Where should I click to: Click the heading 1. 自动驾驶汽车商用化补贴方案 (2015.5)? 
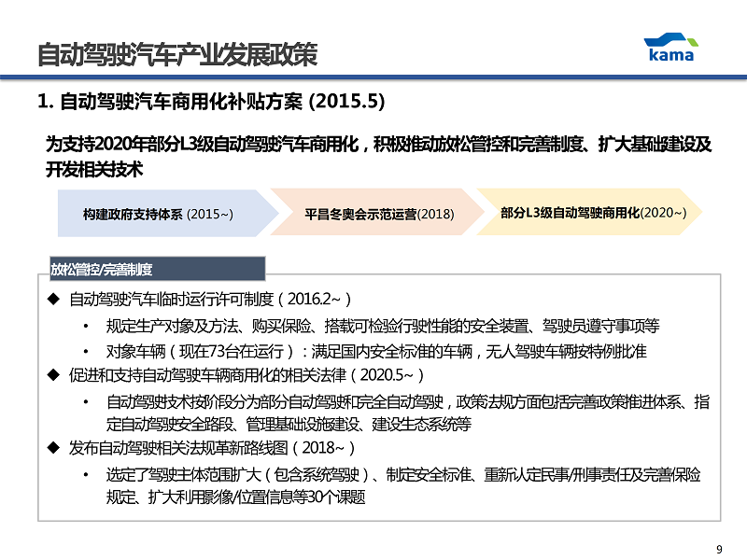[210, 101]
